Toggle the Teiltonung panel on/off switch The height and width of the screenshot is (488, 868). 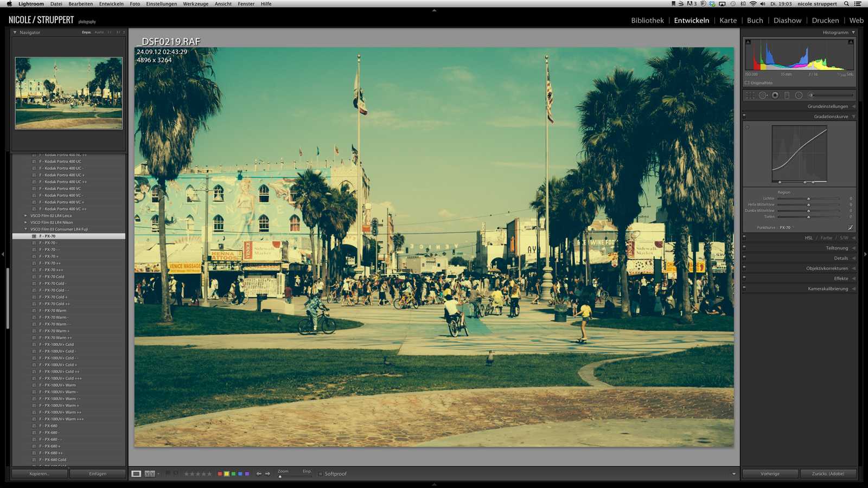(744, 248)
